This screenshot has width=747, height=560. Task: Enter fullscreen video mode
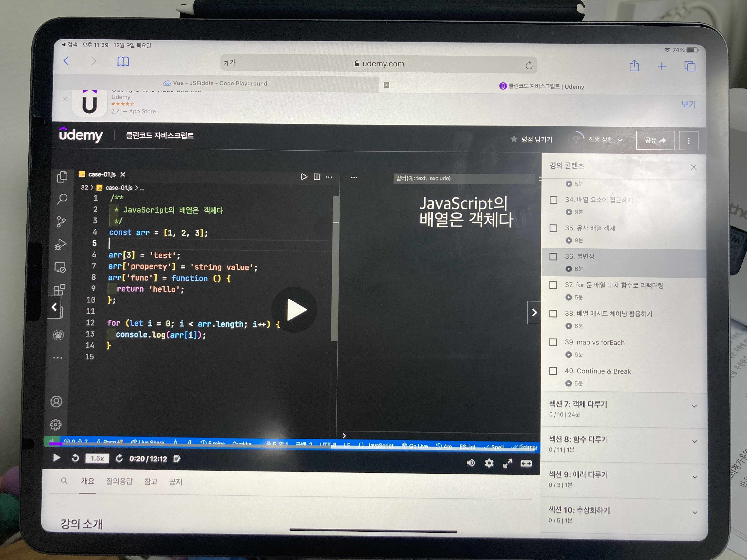(507, 464)
